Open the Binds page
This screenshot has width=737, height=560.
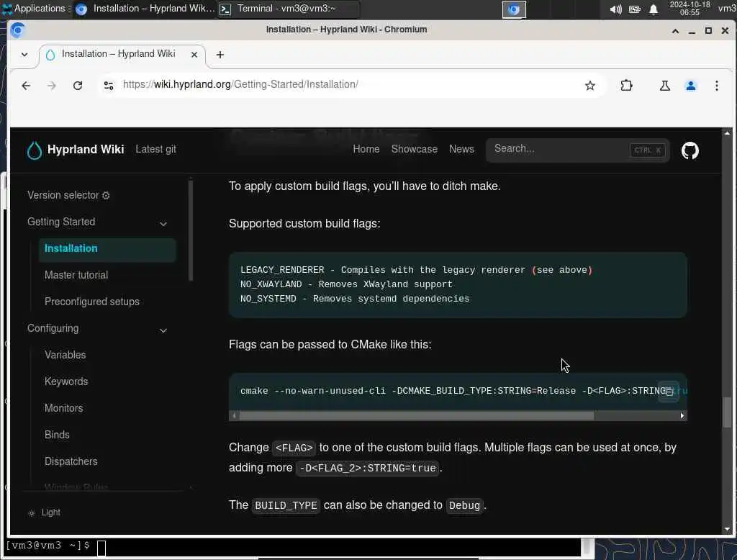pos(57,435)
